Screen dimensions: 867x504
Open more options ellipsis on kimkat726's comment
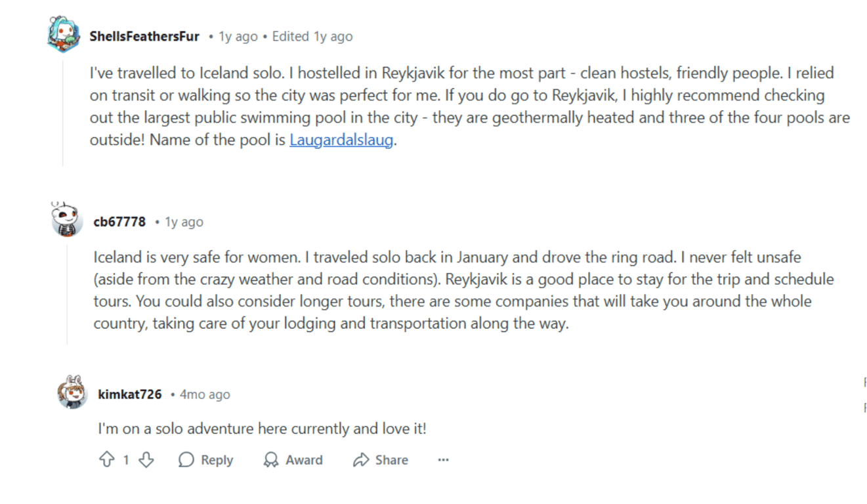click(444, 460)
